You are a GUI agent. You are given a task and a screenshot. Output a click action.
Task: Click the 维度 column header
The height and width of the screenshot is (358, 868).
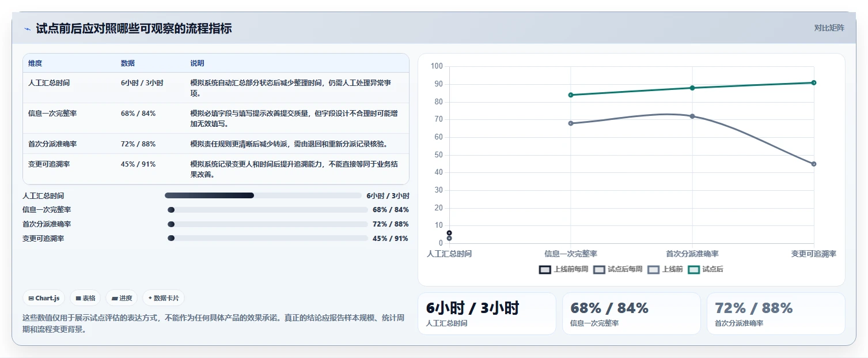35,63
